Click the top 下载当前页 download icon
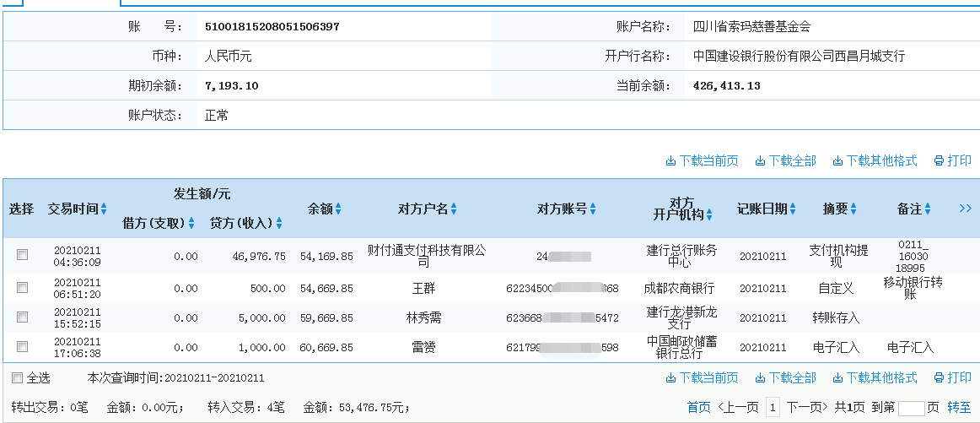Viewport: 980px width, 423px height. (x=671, y=161)
